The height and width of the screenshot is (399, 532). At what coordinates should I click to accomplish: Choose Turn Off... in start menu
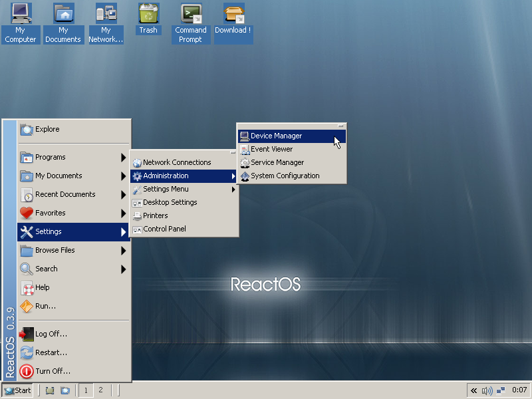[x=53, y=371]
